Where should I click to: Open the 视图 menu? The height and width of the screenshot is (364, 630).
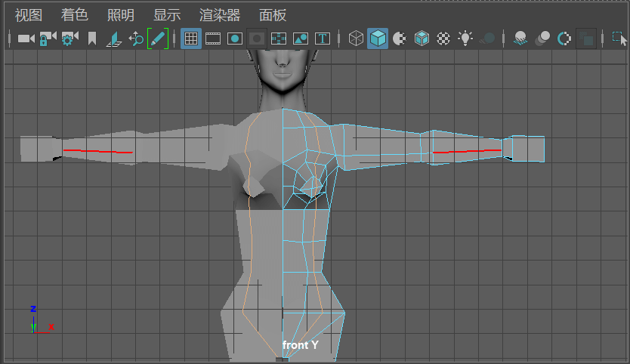pos(29,15)
